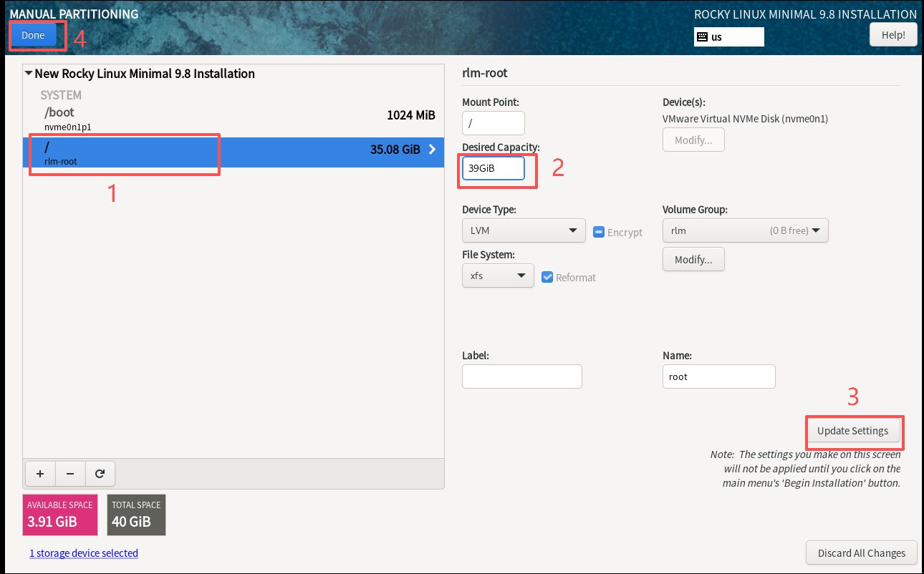Click the chevron arrow on the rlm-root row
This screenshot has width=924, height=574.
[x=432, y=150]
